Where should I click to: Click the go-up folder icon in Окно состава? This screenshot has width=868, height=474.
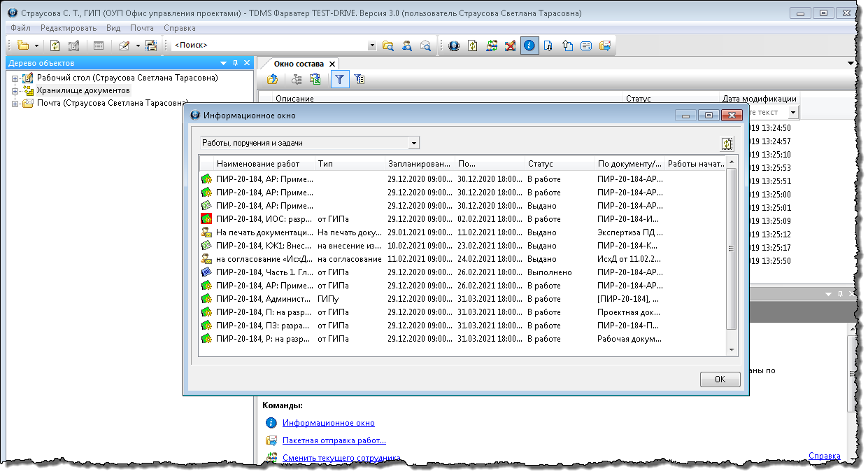pos(273,80)
